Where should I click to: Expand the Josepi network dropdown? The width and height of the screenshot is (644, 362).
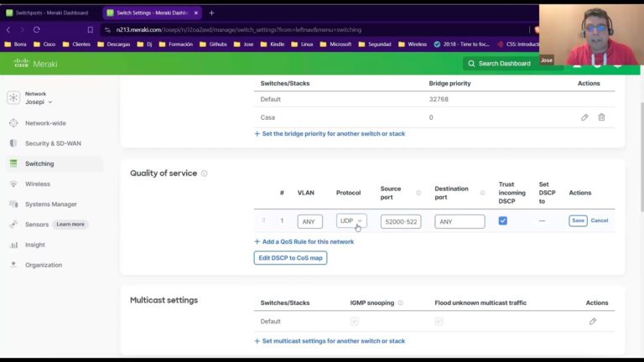[x=39, y=101]
